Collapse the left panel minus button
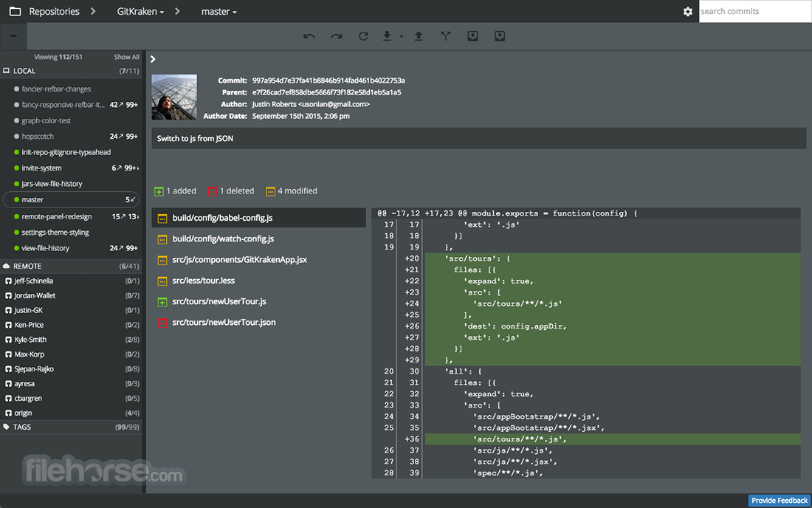This screenshot has height=508, width=812. pos(13,36)
